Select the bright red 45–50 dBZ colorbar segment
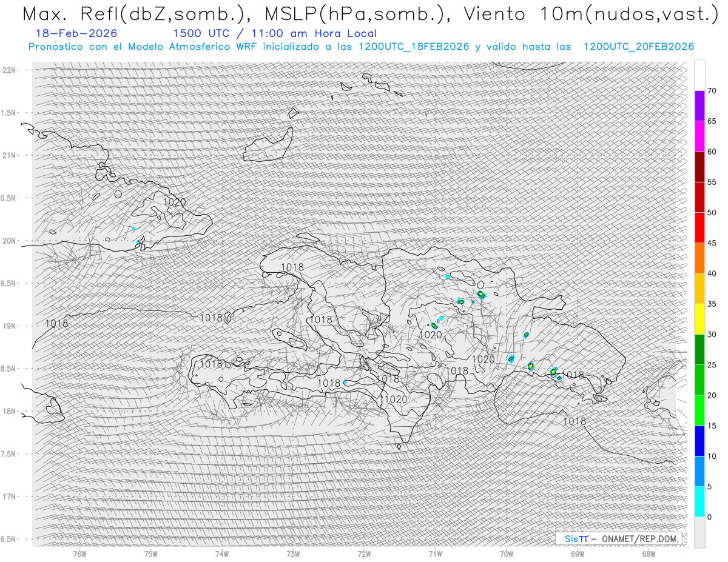The image size is (728, 562). (x=699, y=228)
